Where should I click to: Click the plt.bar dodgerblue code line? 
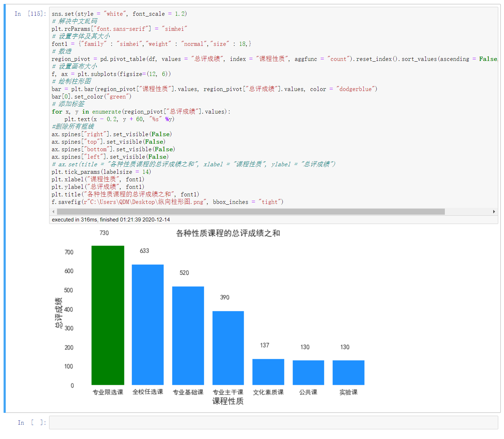[x=214, y=89]
